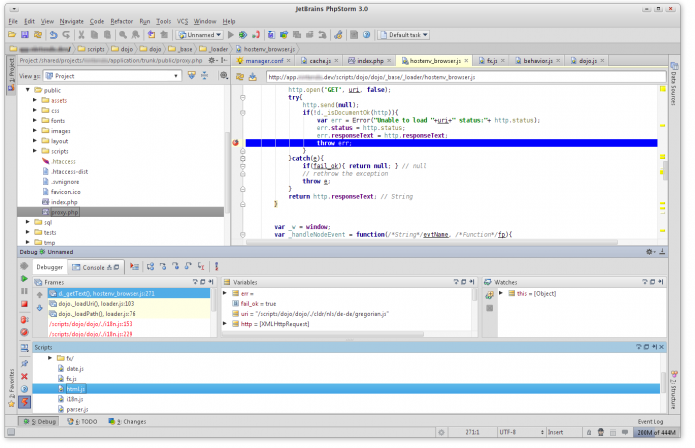Click the Collapse All icon in Project panel
This screenshot has width=695, height=448.
click(x=204, y=76)
